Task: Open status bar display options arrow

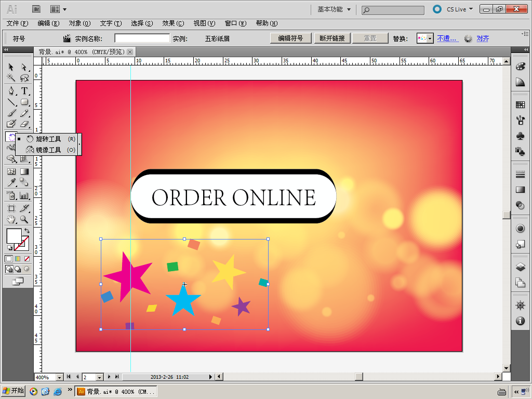Action: 211,377
